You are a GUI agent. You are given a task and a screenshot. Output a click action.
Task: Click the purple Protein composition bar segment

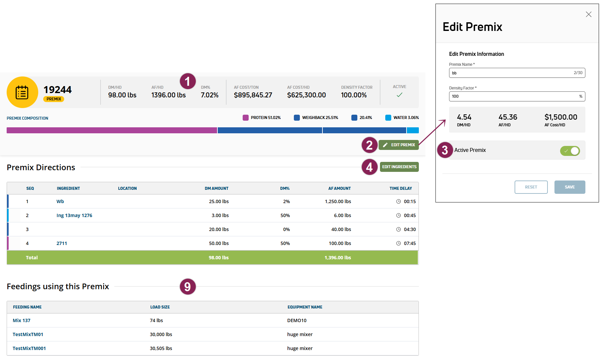pos(112,130)
